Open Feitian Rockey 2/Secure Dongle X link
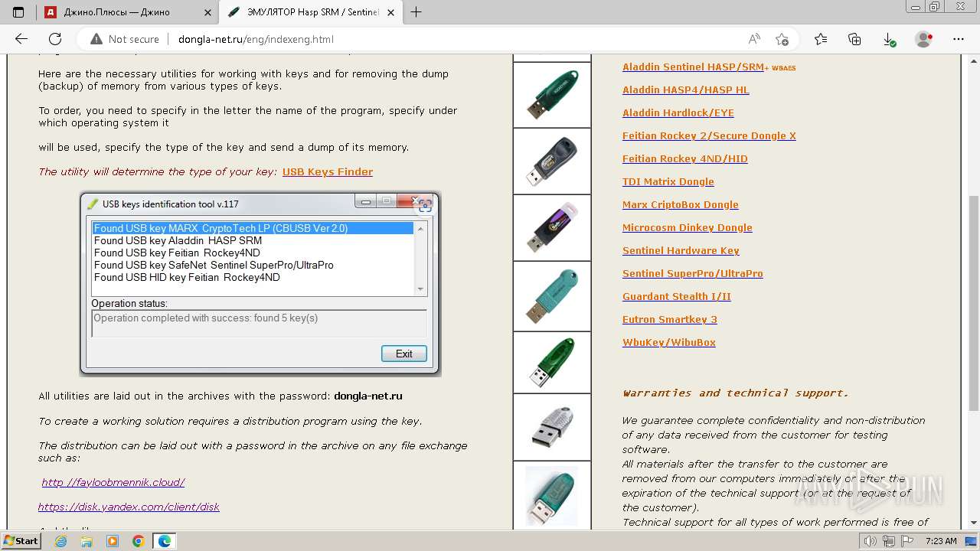This screenshot has height=551, width=980. [709, 136]
